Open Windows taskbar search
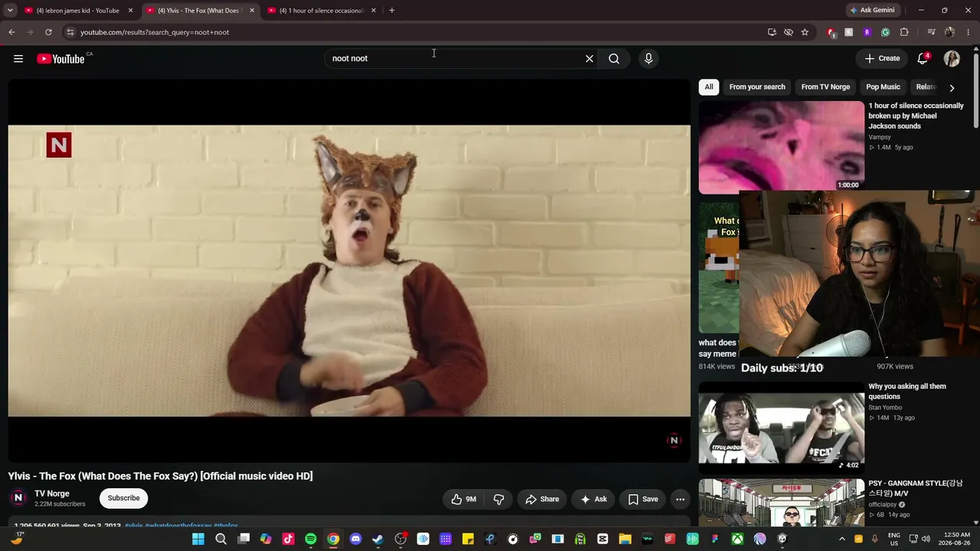980x551 pixels. coord(221,540)
